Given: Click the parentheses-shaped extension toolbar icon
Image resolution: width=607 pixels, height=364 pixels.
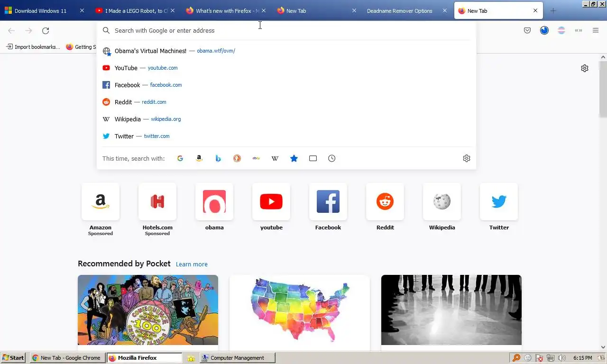Looking at the screenshot, I should 579,30.
